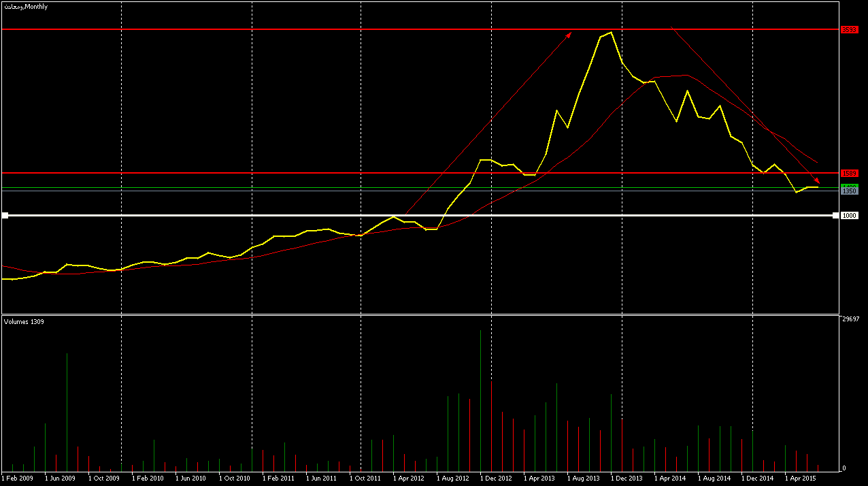Viewport: 868px width, 486px height.
Task: Click the red 1589 price label
Action: pyautogui.click(x=849, y=174)
